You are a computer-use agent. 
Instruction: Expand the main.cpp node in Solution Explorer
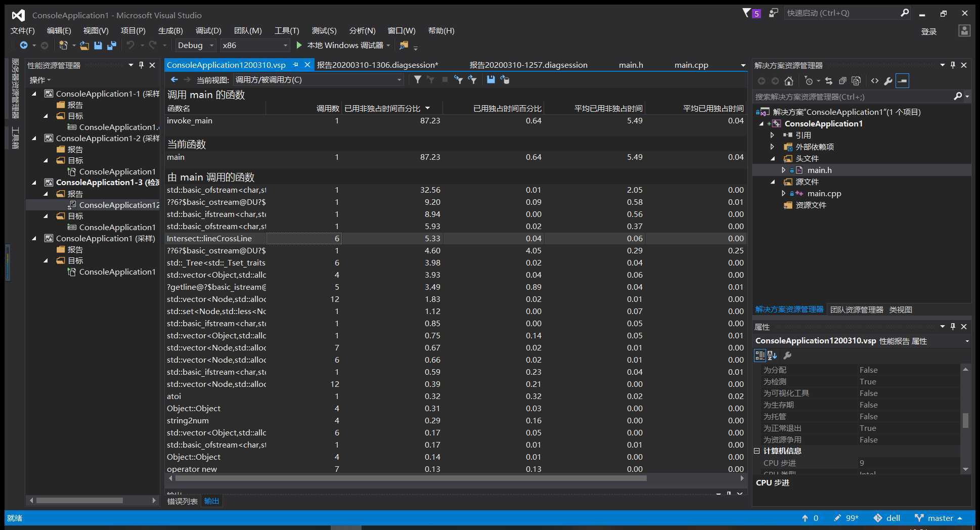[783, 193]
